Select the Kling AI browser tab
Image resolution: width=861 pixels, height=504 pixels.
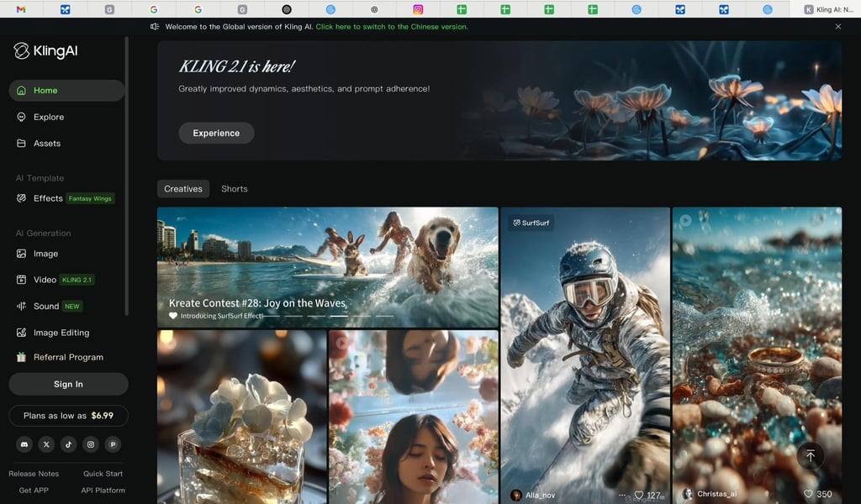click(827, 9)
